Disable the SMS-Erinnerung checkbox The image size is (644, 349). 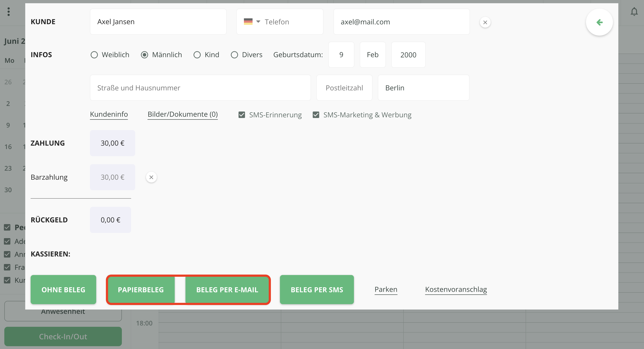(242, 115)
